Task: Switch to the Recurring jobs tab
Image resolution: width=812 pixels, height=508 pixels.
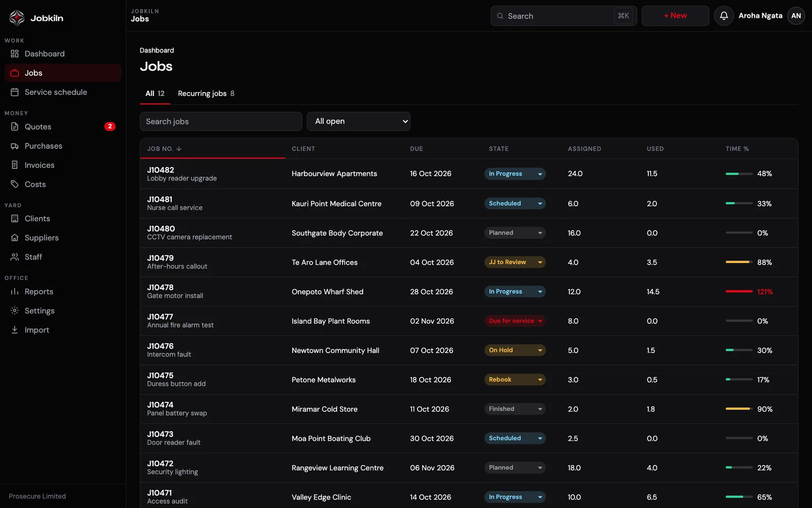Action: pos(206,93)
